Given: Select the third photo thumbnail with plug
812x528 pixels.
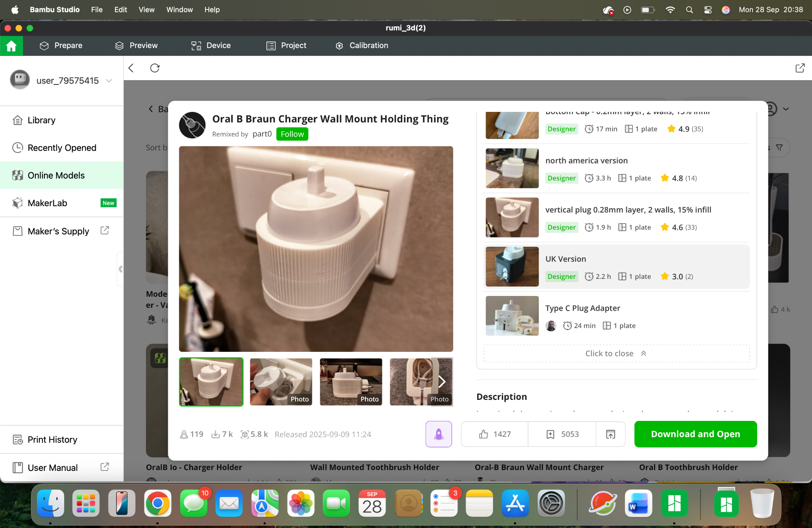Looking at the screenshot, I should coord(351,382).
